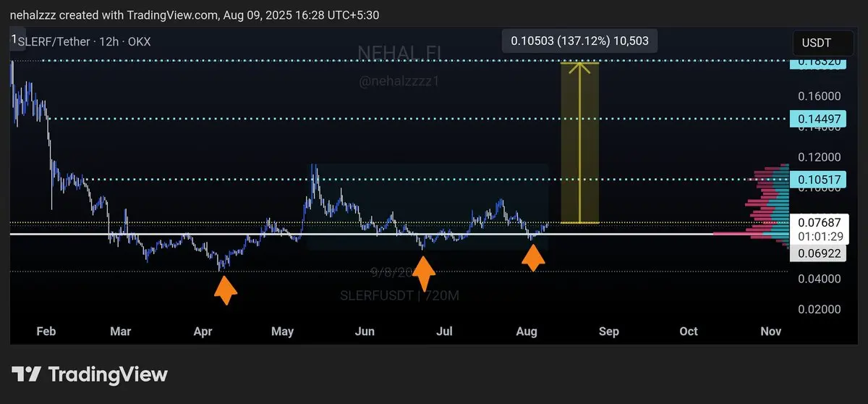Select the yellow price range measurement box
Image resolution: width=868 pixels, height=404 pixels.
pyautogui.click(x=580, y=143)
